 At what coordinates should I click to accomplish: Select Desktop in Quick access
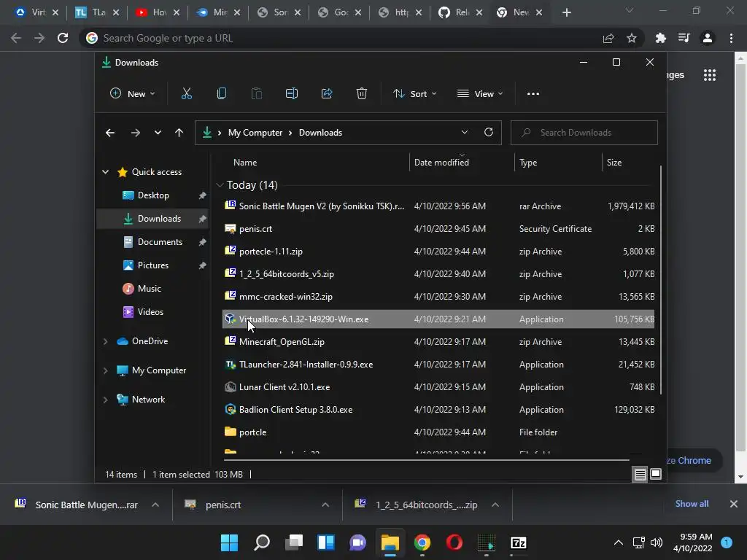point(152,195)
